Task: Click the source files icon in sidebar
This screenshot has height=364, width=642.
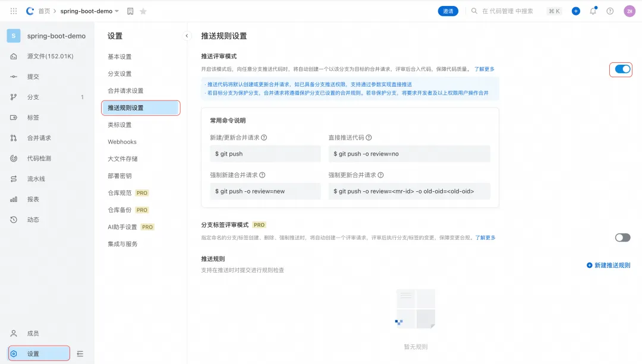Action: pyautogui.click(x=14, y=56)
